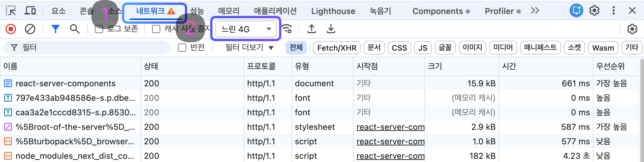Image resolution: width=644 pixels, height=162 pixels.
Task: Import HAR file with upload arrow
Action: (311, 29)
